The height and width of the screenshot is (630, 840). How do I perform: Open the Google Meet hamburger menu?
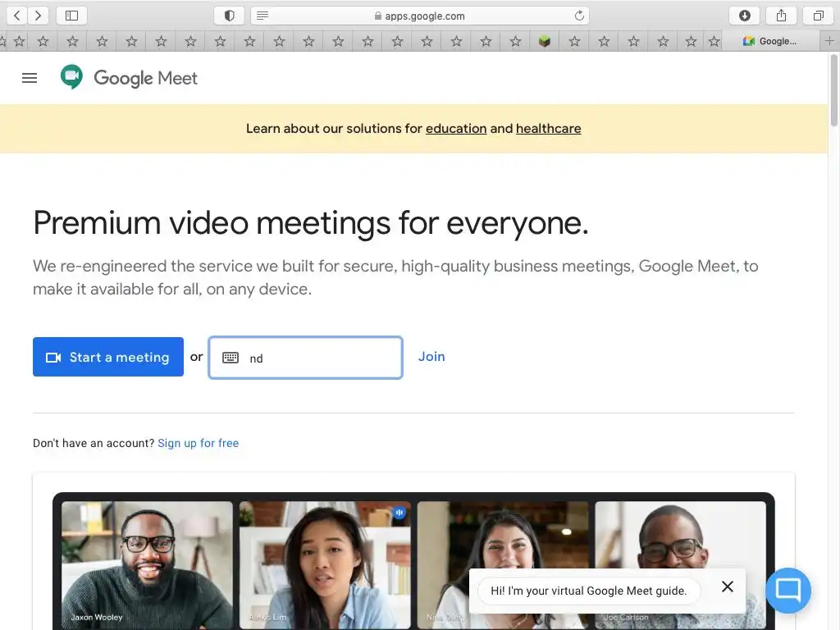click(30, 78)
